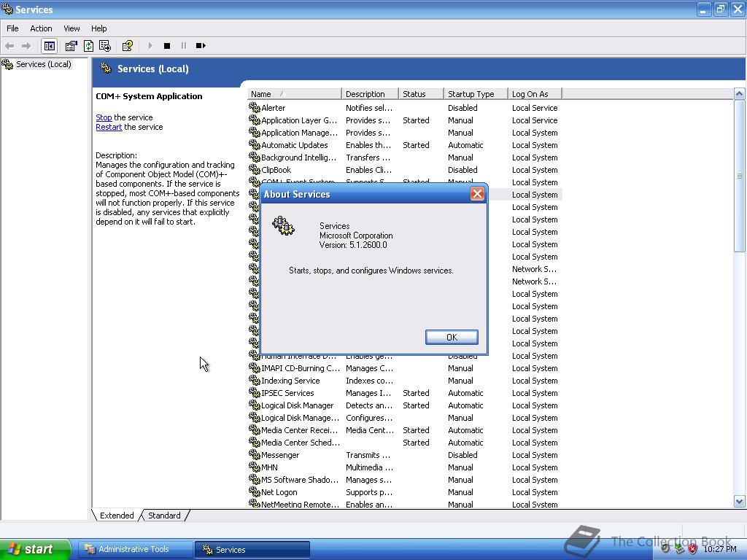Click the Refresh toolbar icon
747x560 pixels.
(x=88, y=46)
